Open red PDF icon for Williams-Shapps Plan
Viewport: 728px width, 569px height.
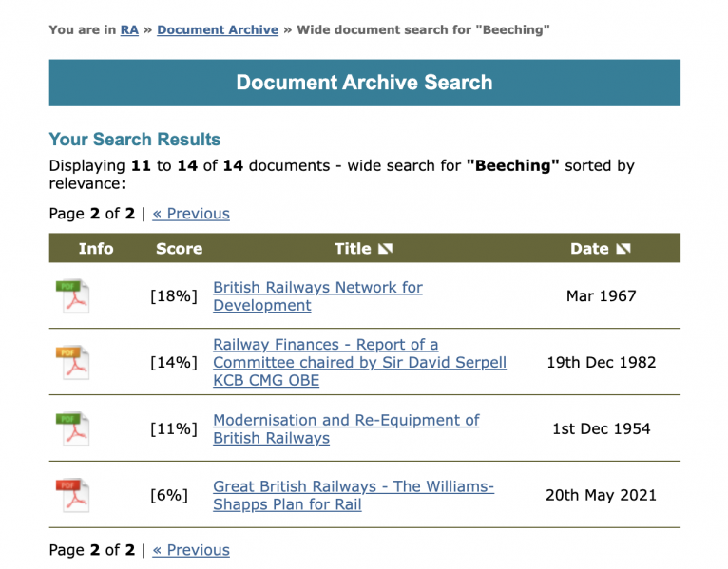pos(72,495)
